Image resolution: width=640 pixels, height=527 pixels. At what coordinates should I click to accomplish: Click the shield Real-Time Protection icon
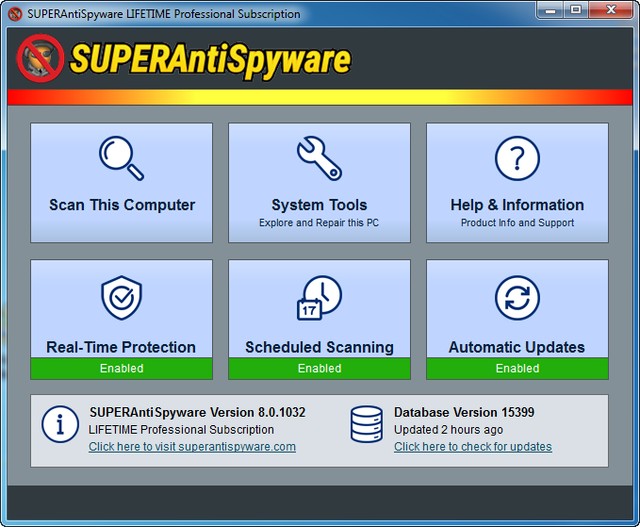tap(122, 298)
